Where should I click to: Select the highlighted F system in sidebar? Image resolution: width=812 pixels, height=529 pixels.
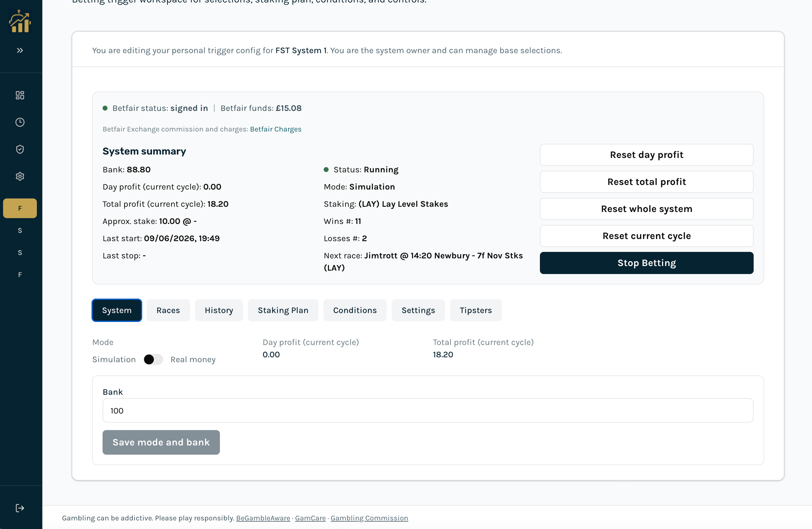pyautogui.click(x=20, y=208)
